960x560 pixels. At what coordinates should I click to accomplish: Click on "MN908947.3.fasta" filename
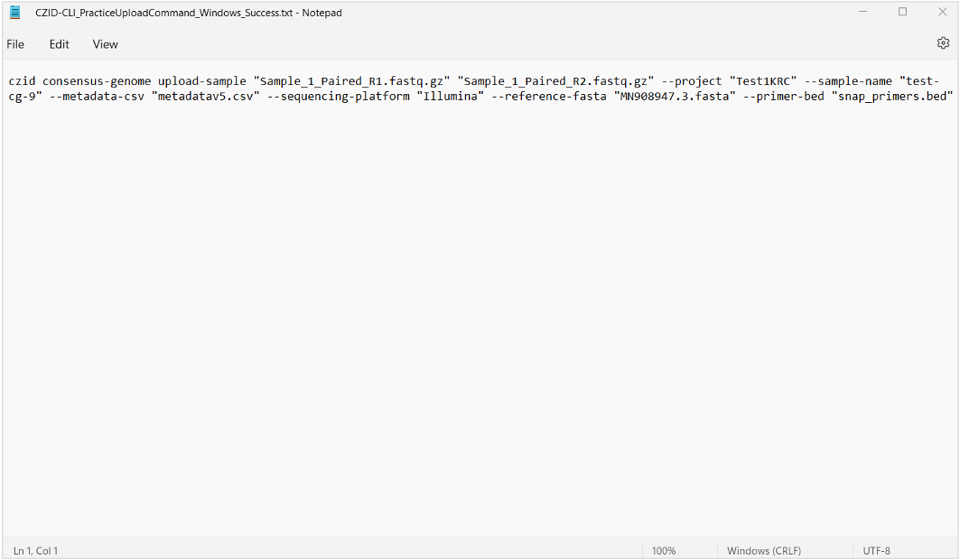click(675, 97)
